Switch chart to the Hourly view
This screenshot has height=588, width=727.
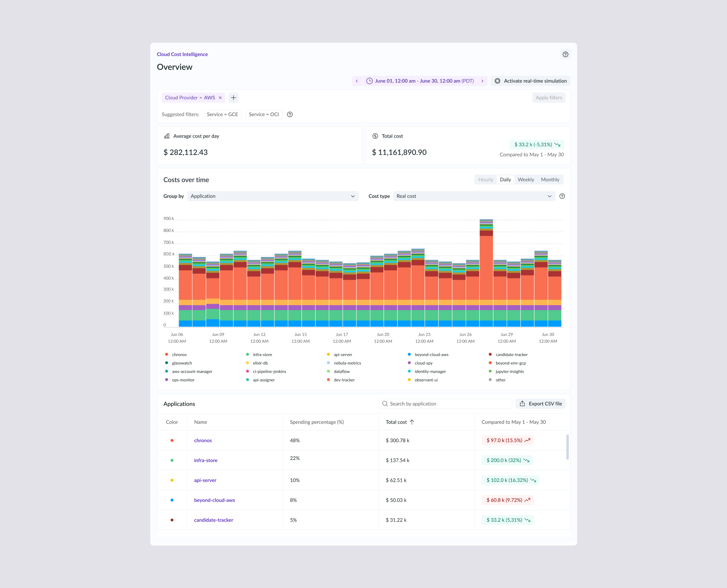486,180
